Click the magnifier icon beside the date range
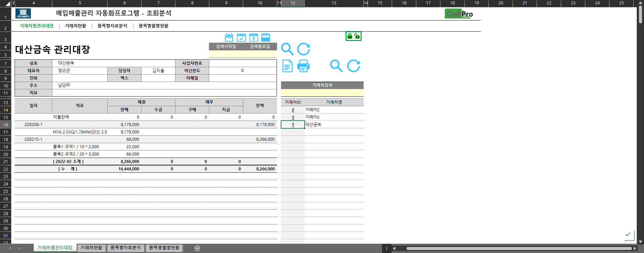The image size is (644, 253). point(287,49)
